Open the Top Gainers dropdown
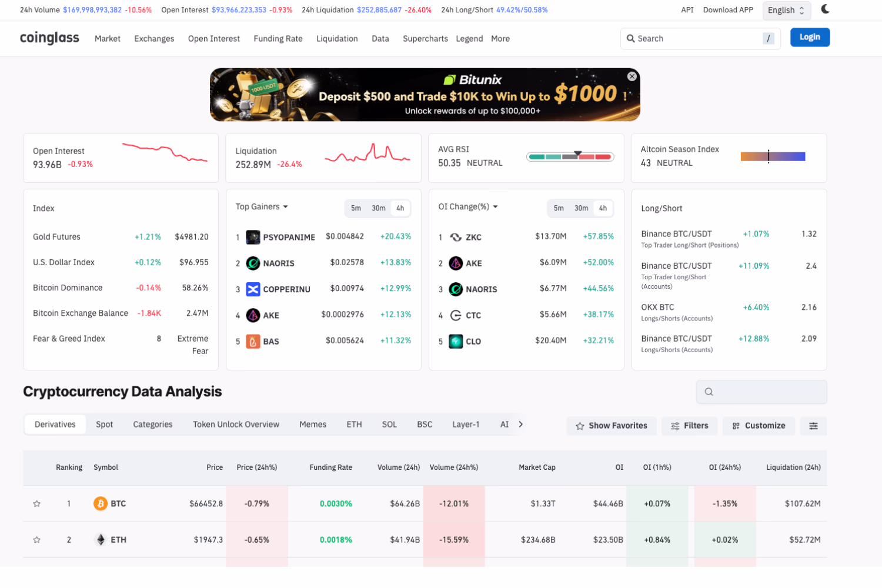The image size is (882, 588). click(x=261, y=206)
